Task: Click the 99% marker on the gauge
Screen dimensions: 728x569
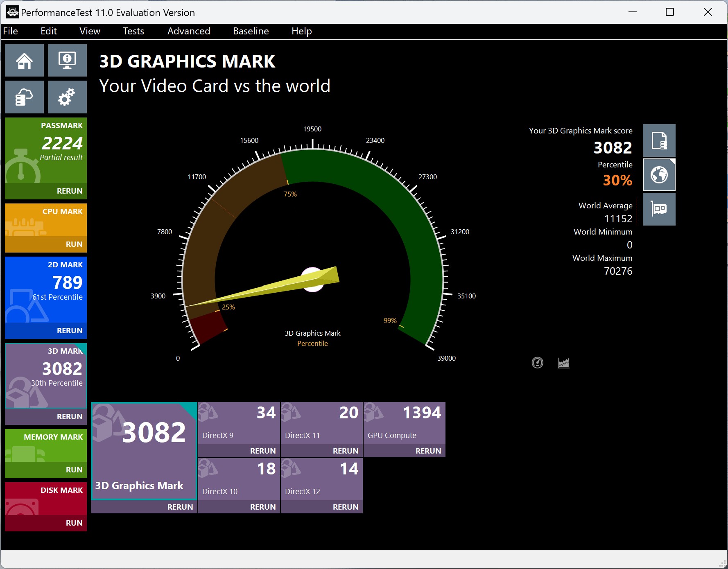Action: pos(390,321)
